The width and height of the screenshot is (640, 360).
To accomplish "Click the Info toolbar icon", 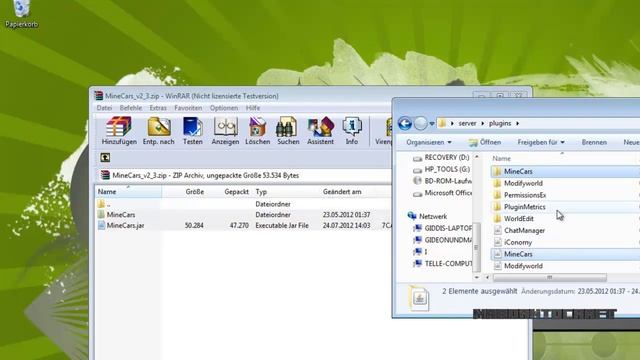I will [352, 131].
